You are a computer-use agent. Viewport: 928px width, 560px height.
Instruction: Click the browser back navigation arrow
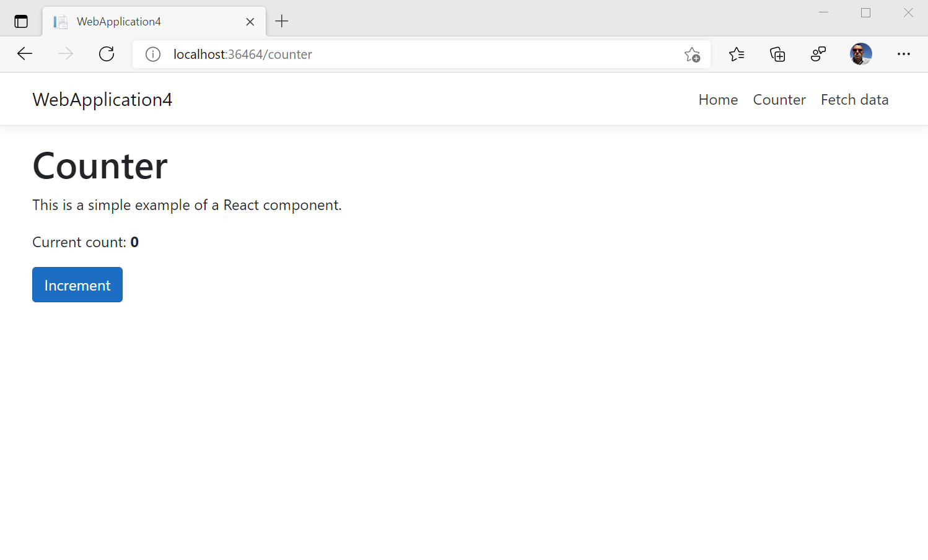pyautogui.click(x=24, y=54)
